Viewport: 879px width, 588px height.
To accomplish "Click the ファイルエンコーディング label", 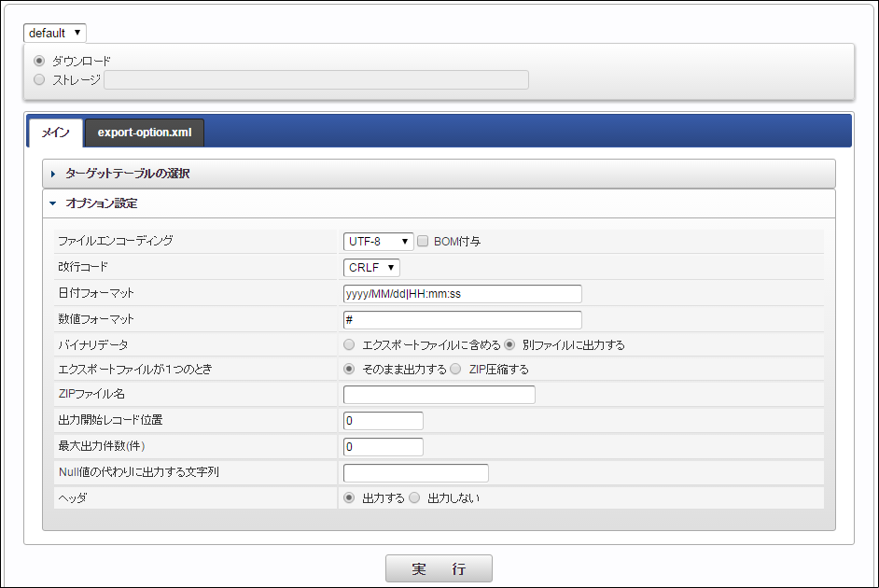I will pos(116,241).
